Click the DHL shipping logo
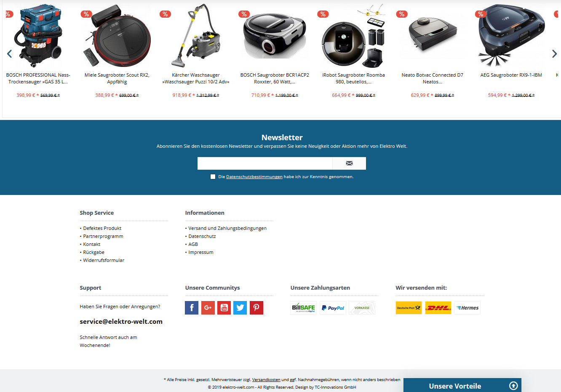 tap(438, 308)
